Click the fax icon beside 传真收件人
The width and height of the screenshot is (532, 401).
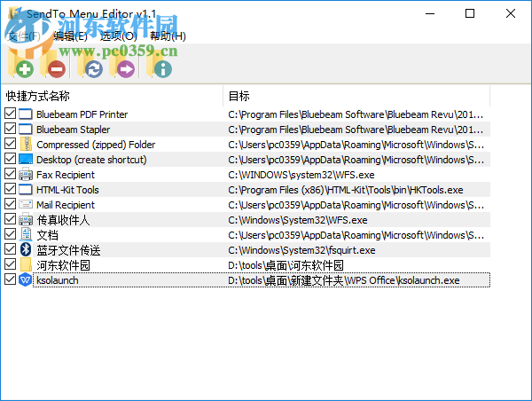tap(26, 220)
